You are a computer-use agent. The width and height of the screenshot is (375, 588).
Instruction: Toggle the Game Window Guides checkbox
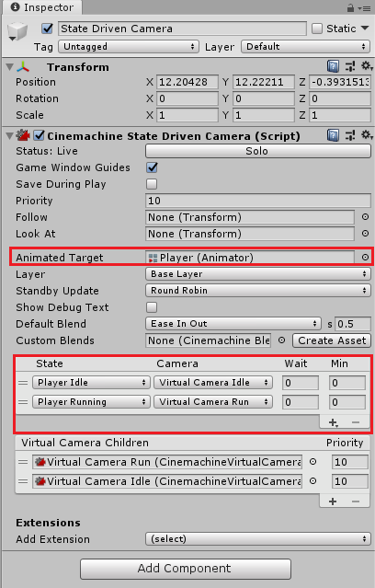click(152, 167)
